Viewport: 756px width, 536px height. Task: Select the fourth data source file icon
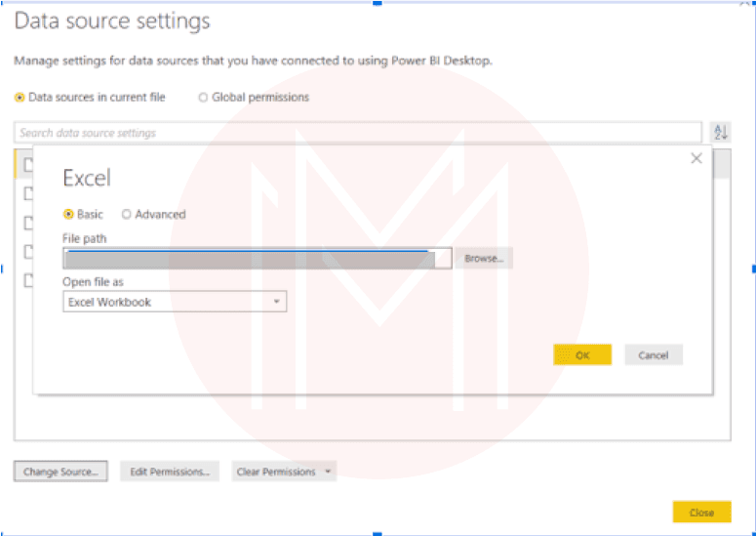pyautogui.click(x=28, y=252)
